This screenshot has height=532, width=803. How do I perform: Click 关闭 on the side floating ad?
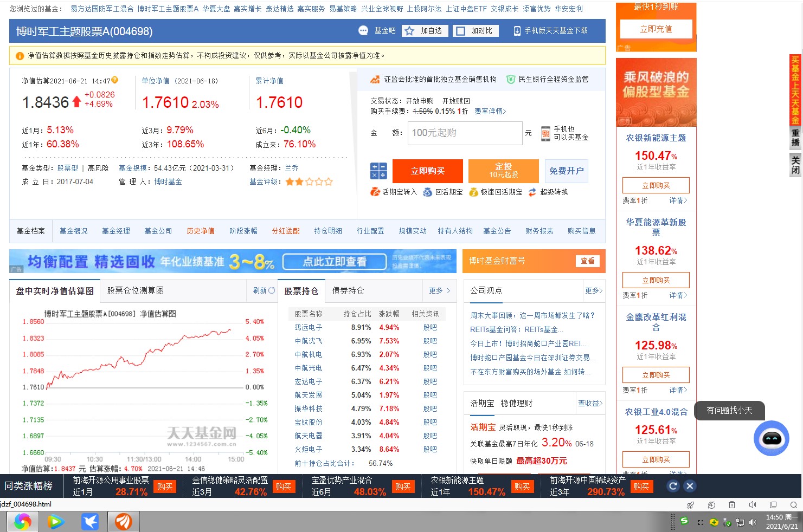[x=795, y=164]
